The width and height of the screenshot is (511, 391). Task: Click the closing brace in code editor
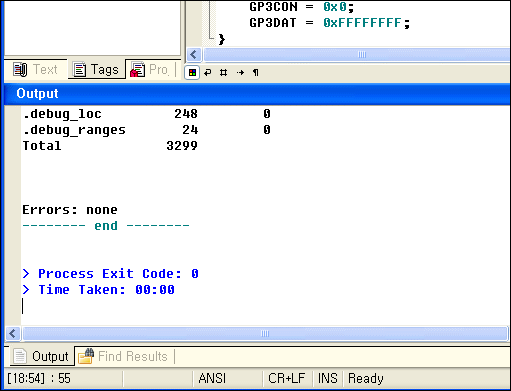click(x=222, y=39)
